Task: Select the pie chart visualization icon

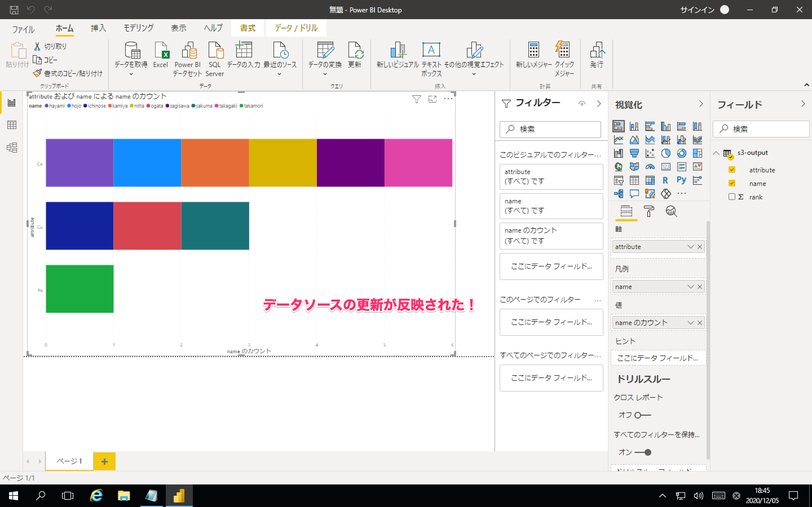Action: tap(666, 153)
